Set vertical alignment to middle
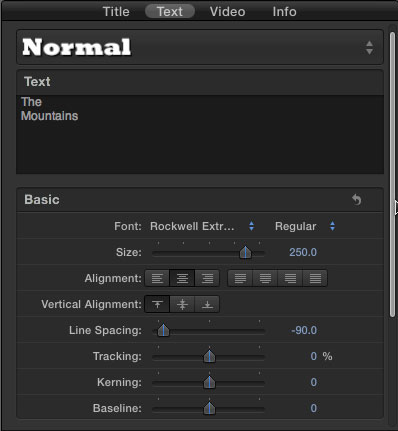The width and height of the screenshot is (398, 431). (x=182, y=304)
